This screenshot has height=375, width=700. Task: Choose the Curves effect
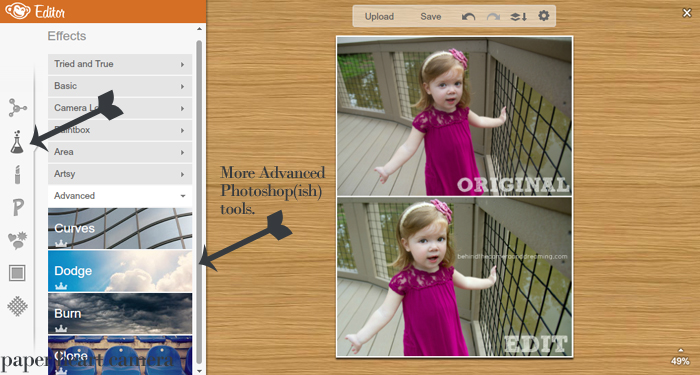click(x=120, y=228)
